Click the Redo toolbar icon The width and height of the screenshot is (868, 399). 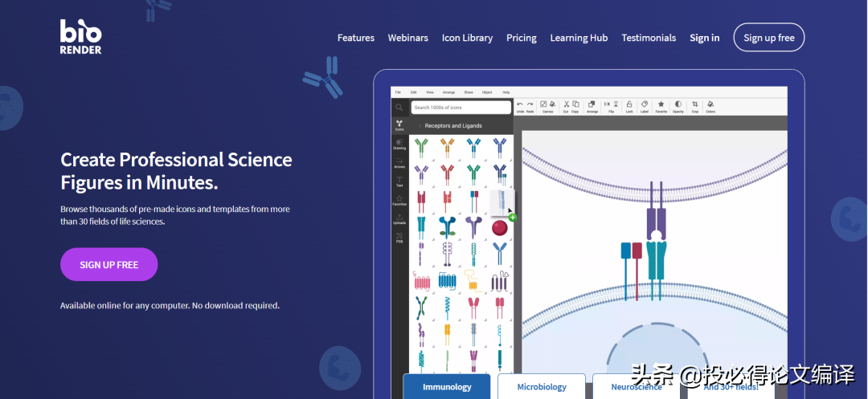[x=530, y=104]
